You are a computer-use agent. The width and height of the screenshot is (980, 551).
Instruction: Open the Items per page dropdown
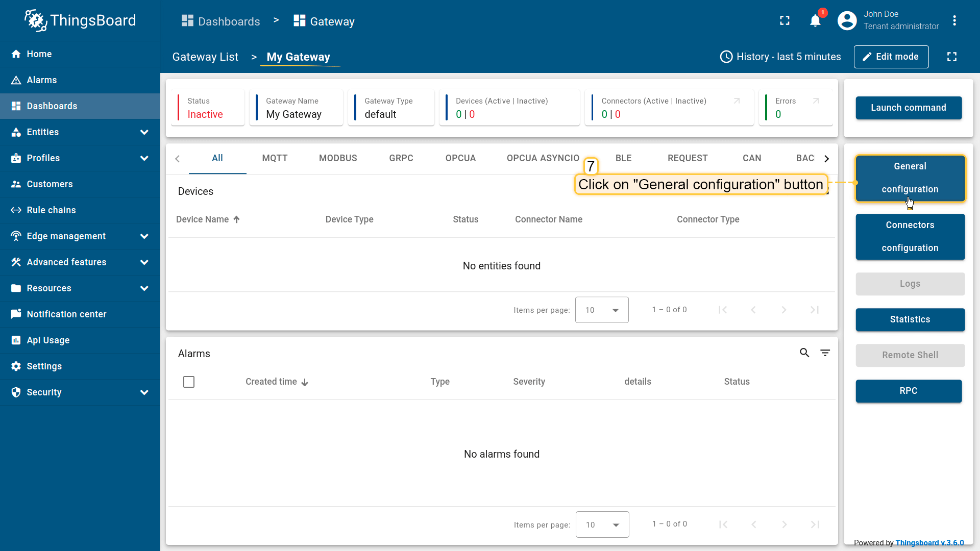[x=602, y=310]
